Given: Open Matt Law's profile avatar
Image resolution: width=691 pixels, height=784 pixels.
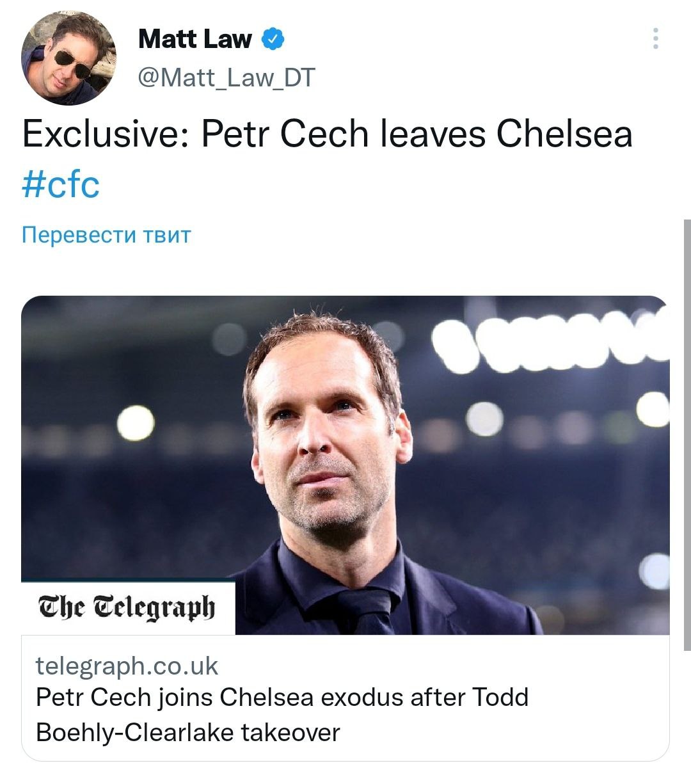Looking at the screenshot, I should (68, 58).
